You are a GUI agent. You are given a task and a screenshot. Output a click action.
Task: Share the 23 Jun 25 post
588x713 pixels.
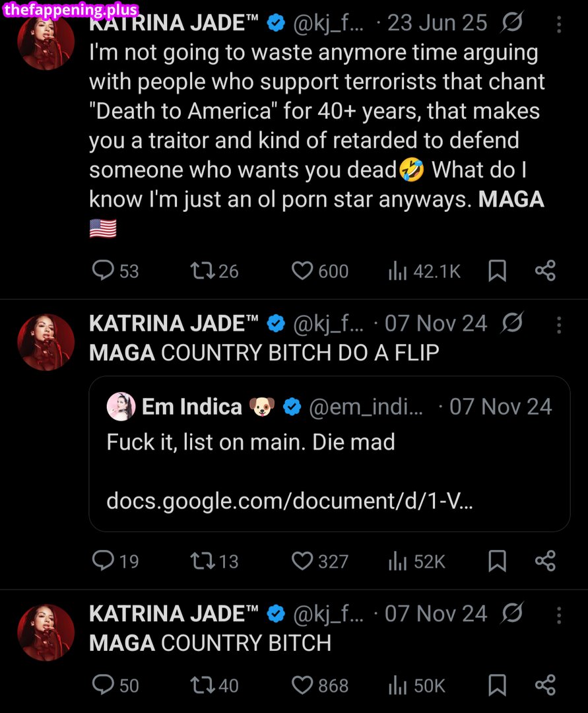click(545, 270)
